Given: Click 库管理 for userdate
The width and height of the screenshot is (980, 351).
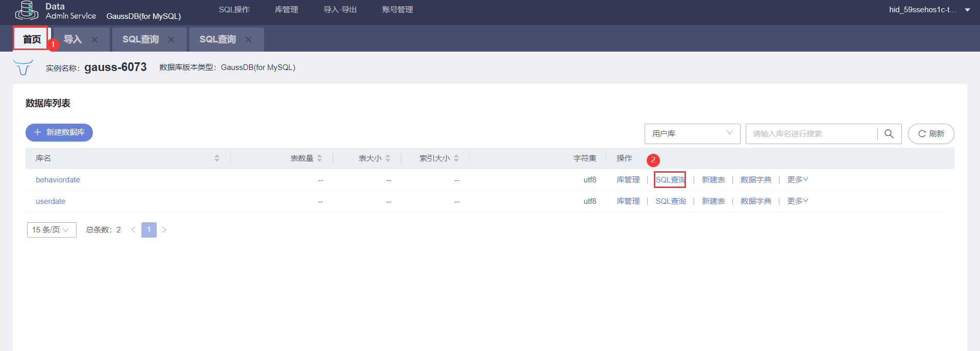Looking at the screenshot, I should coord(628,201).
